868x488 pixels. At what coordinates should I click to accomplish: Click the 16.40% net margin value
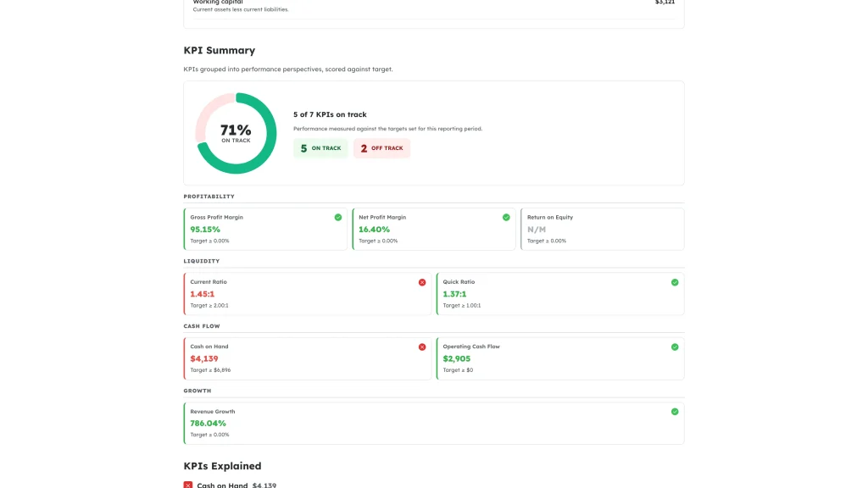[x=374, y=229]
